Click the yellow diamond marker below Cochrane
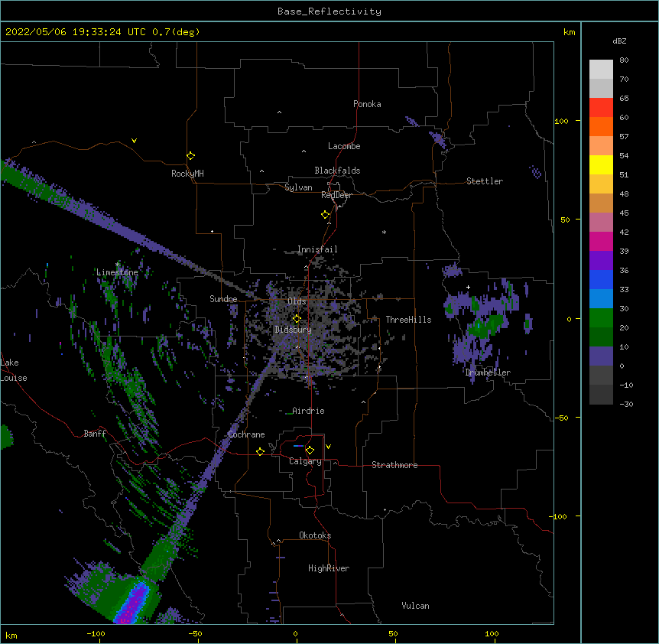Image resolution: width=659 pixels, height=644 pixels. click(x=260, y=451)
